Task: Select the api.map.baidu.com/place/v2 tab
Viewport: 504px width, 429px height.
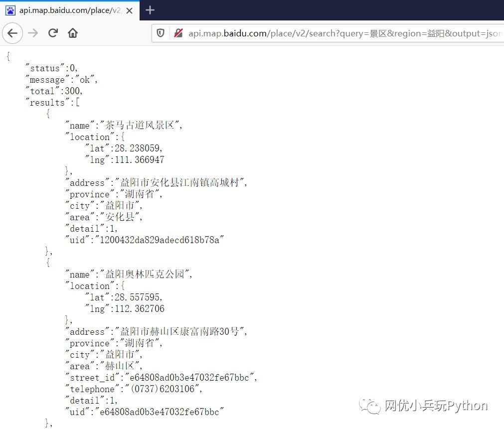Action: 69,10
